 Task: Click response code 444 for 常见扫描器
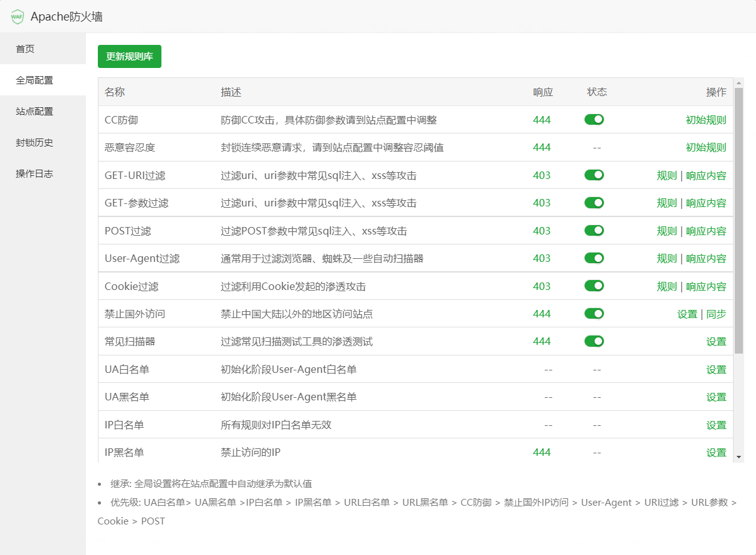point(542,341)
